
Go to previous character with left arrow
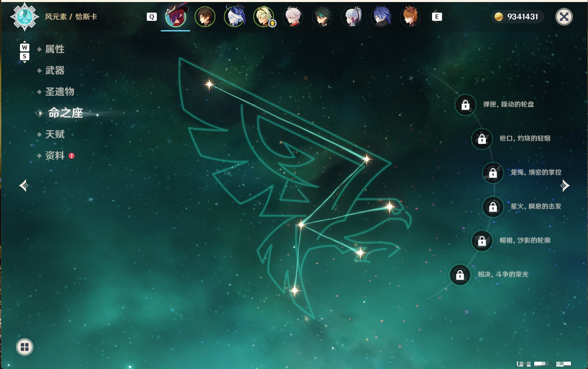click(x=24, y=186)
